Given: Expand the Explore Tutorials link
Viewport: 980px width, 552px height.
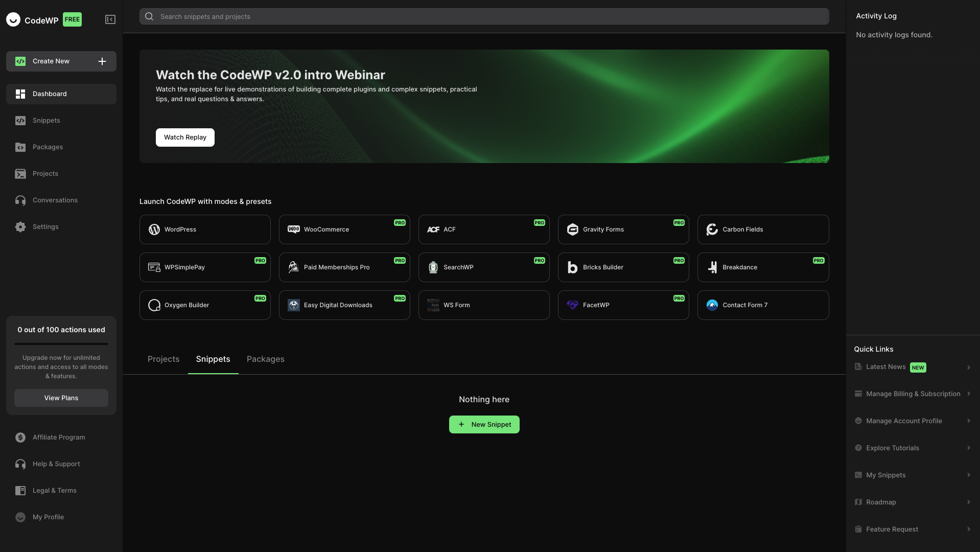Looking at the screenshot, I should coord(969,448).
